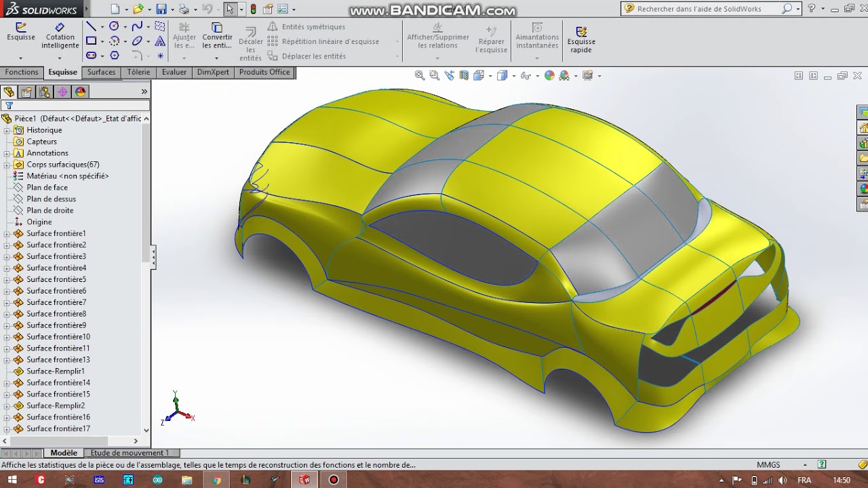Select the Modèle bottom tab
The height and width of the screenshot is (488, 868).
pos(64,453)
